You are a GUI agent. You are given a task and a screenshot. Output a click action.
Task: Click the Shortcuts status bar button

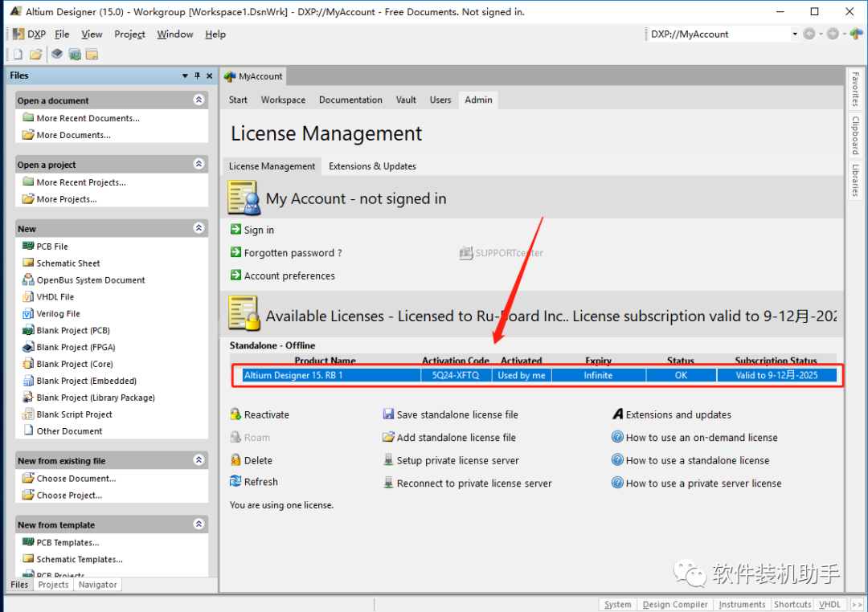click(x=792, y=604)
